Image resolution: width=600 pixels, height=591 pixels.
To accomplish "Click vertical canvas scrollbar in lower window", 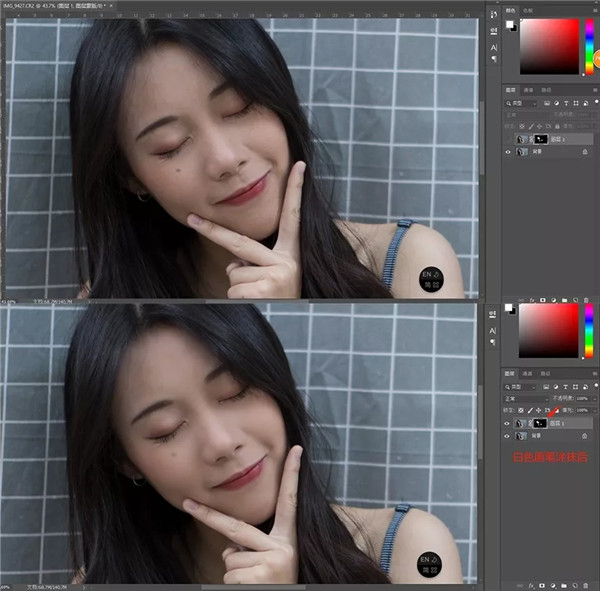I will (480, 423).
